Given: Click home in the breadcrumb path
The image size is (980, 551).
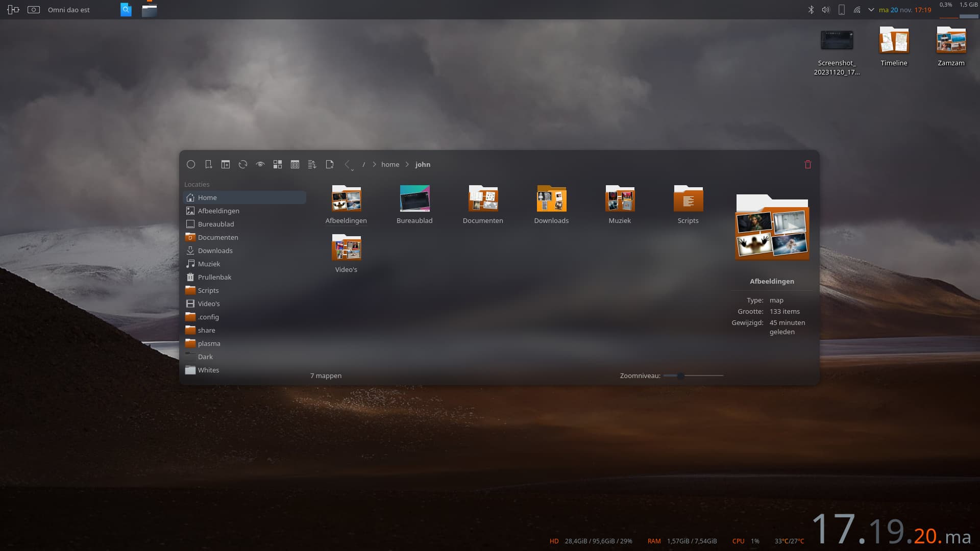Looking at the screenshot, I should click(x=390, y=164).
